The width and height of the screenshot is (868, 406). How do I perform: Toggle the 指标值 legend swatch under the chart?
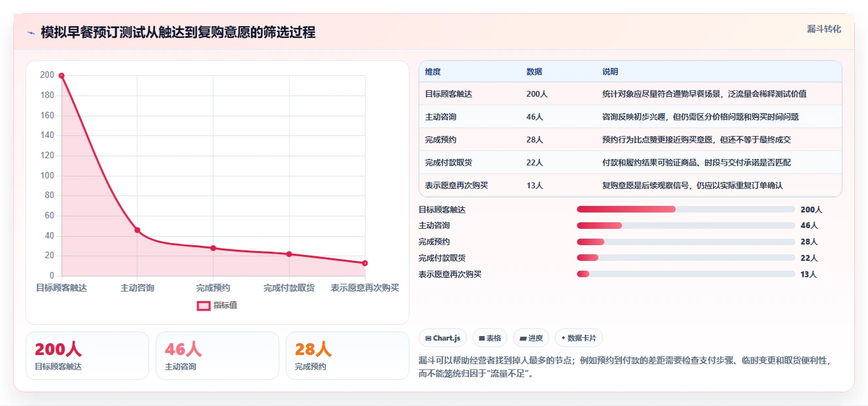(203, 305)
